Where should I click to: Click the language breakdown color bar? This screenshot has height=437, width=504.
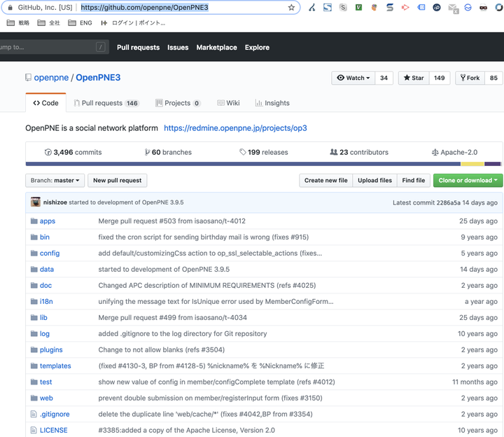pos(263,164)
